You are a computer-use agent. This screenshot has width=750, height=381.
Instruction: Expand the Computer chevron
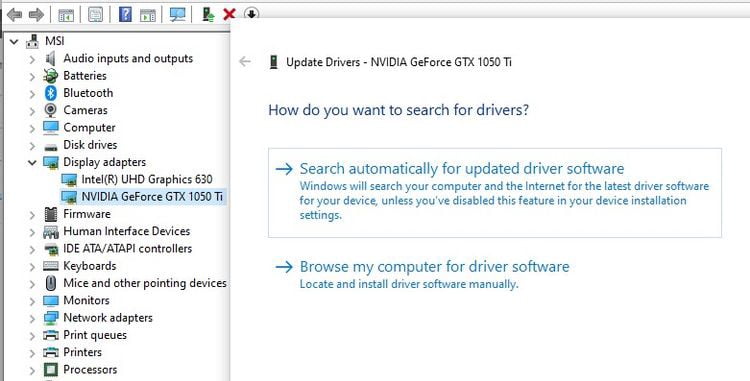click(32, 128)
